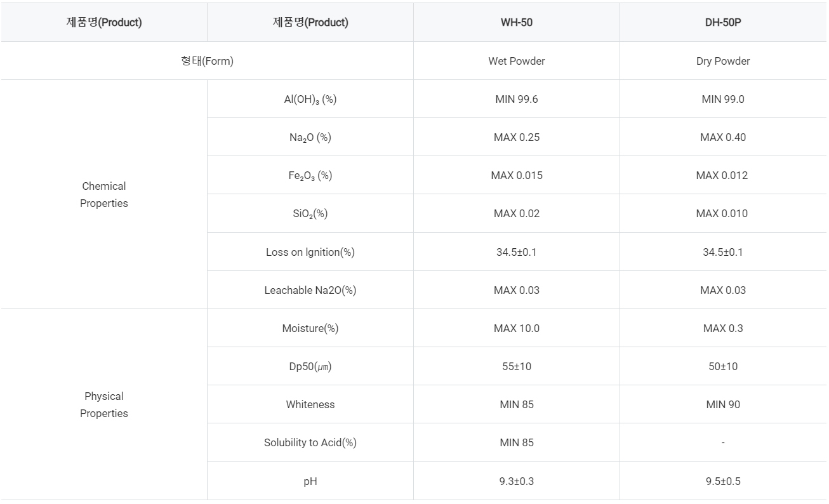Click the Physical Properties row group label
Screen dimensions: 829x504
(x=104, y=404)
